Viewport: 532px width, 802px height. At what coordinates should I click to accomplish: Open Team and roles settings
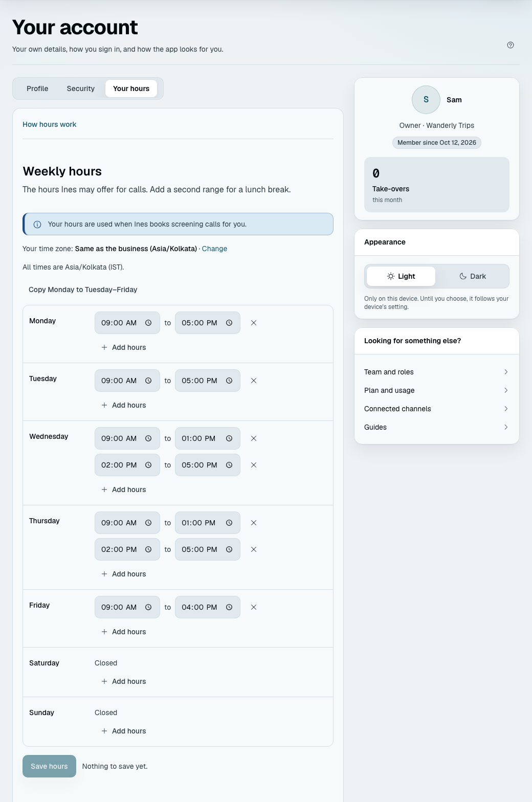(437, 372)
